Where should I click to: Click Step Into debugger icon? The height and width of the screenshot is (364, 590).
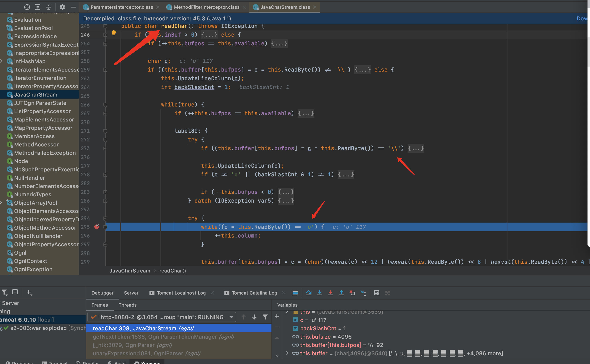(x=320, y=293)
